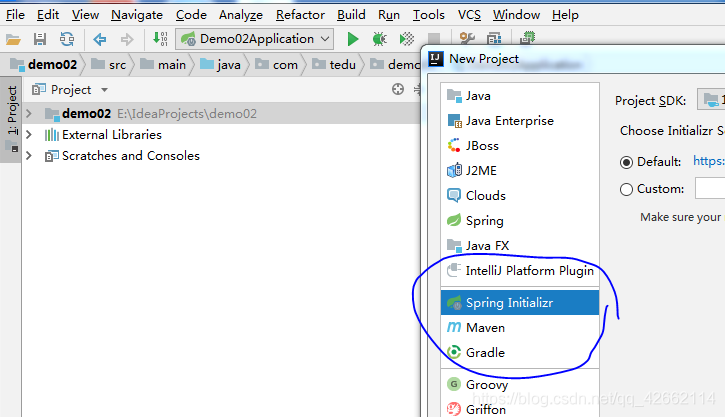Click the Forward navigation arrow

pos(127,40)
